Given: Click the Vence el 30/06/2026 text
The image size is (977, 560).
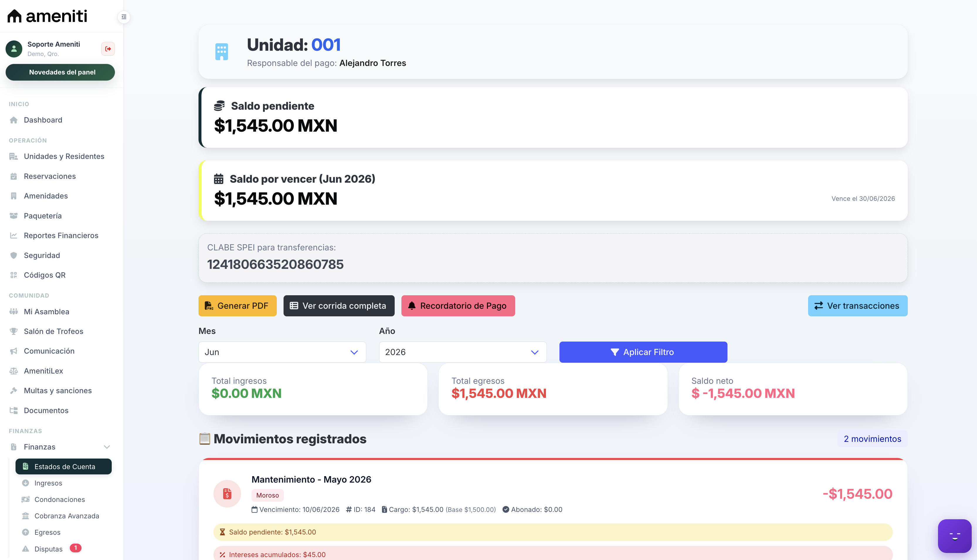Looking at the screenshot, I should tap(863, 199).
